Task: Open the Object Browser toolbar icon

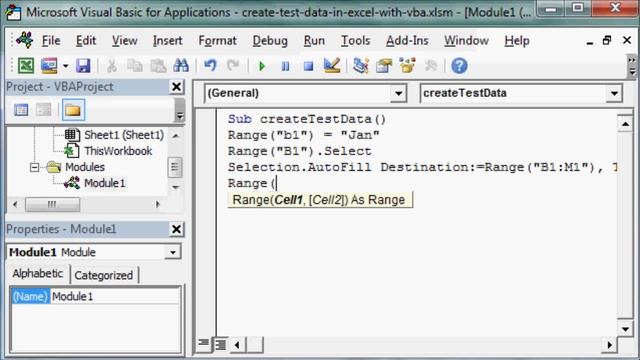Action: pos(407,66)
